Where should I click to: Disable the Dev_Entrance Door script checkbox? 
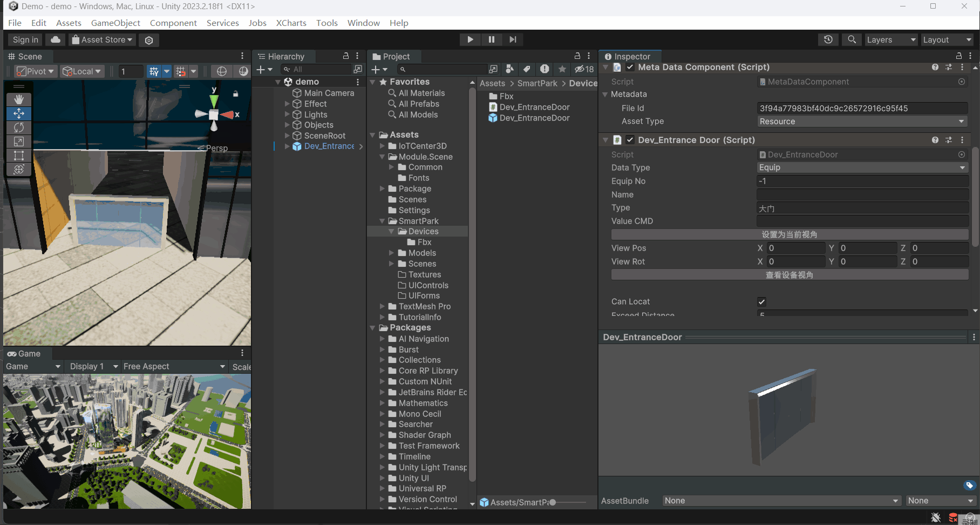click(x=630, y=140)
